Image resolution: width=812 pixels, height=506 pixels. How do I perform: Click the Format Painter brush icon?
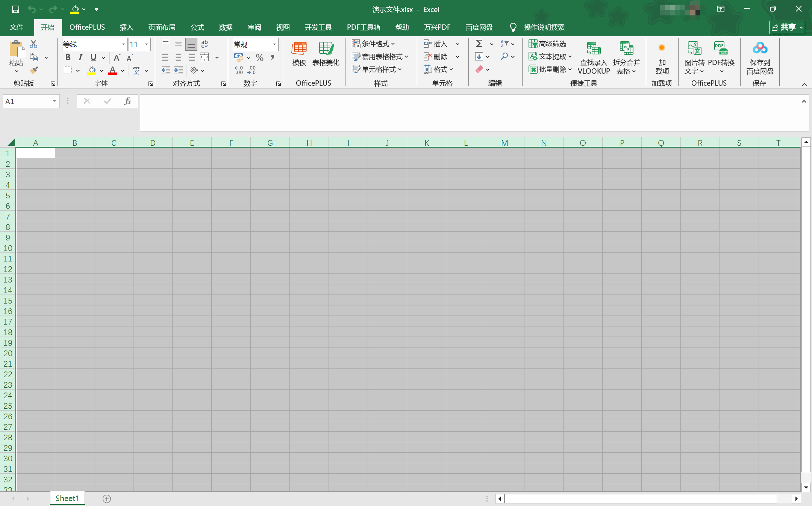[x=34, y=70]
